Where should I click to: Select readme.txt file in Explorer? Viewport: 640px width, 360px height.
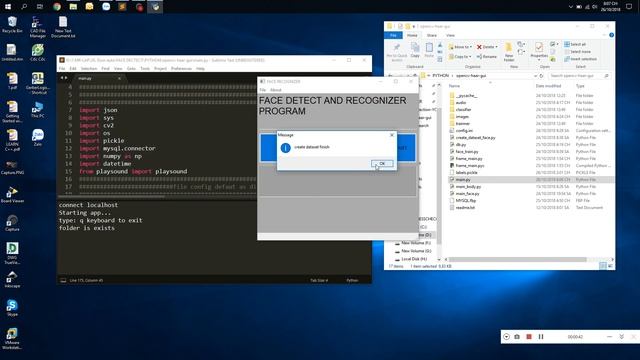coord(465,207)
